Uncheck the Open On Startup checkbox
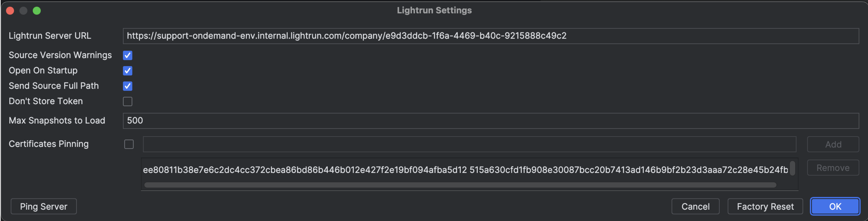 click(127, 71)
